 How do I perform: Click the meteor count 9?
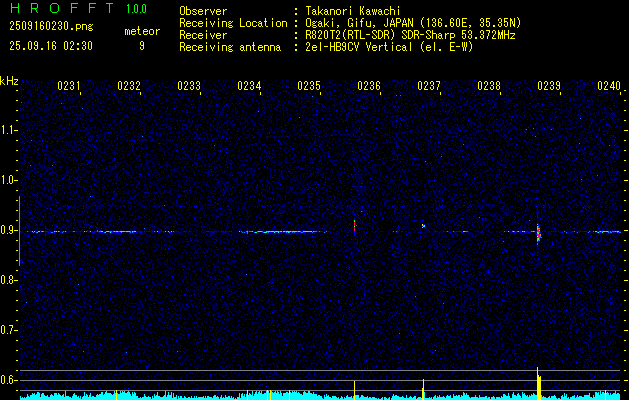point(142,46)
